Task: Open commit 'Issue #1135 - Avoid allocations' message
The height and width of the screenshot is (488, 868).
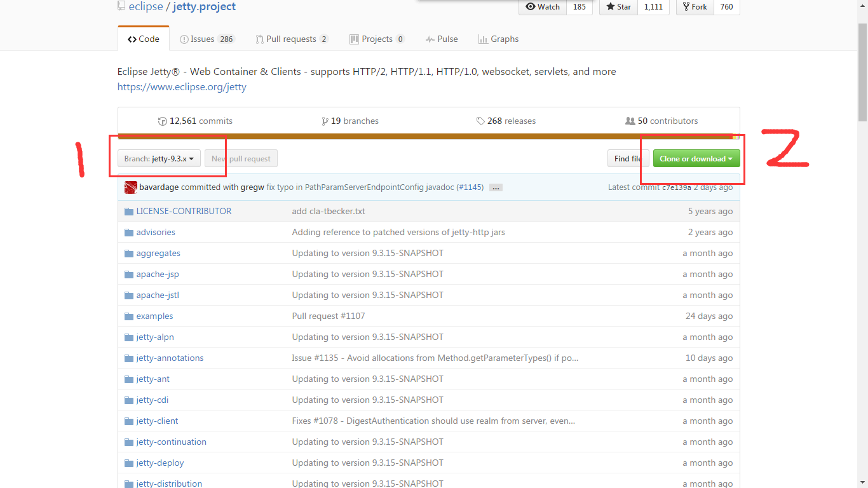Action: tap(435, 358)
